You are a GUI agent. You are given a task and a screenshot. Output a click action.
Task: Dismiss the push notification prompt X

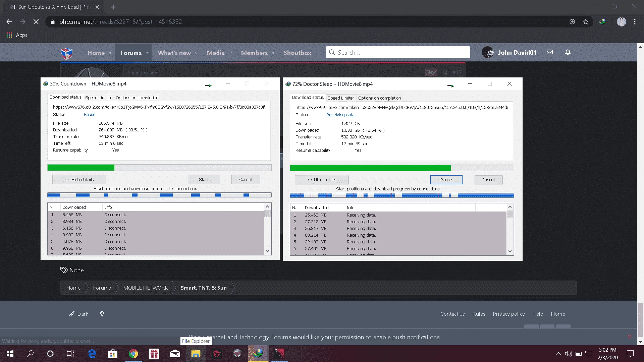(630, 336)
